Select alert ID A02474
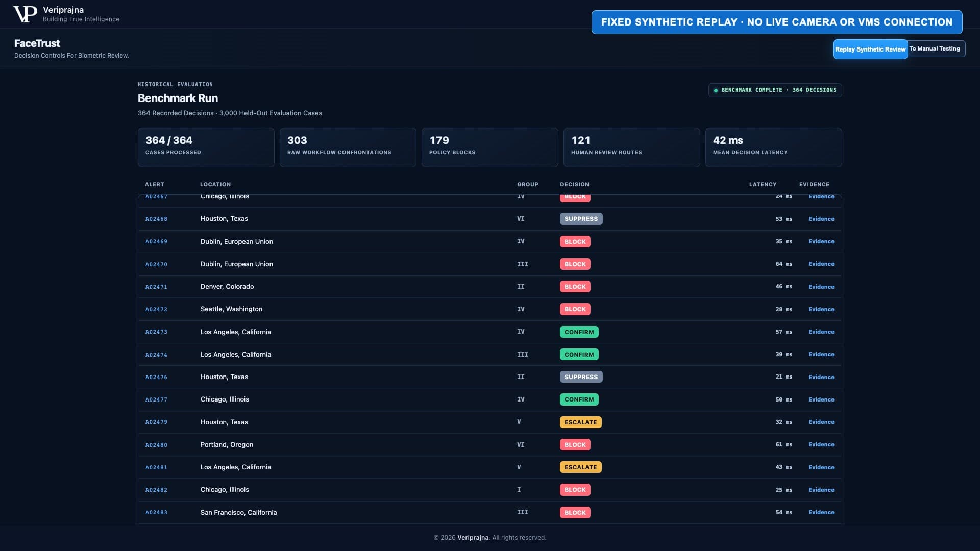The width and height of the screenshot is (980, 551). (x=156, y=355)
